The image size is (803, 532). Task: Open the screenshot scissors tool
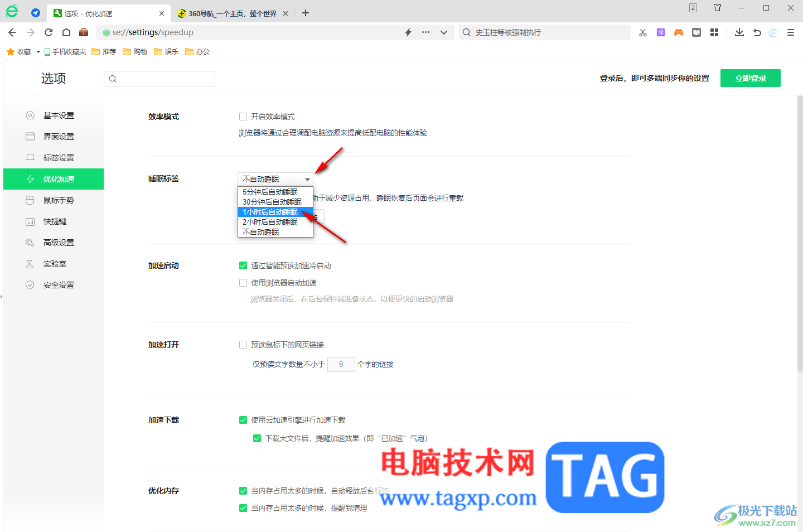[x=642, y=32]
